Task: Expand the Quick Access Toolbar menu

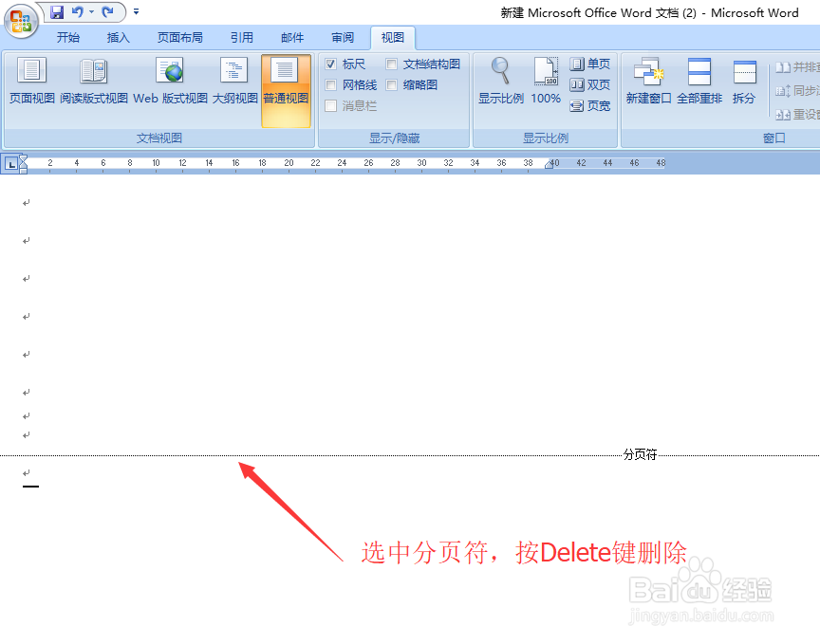Action: (135, 12)
